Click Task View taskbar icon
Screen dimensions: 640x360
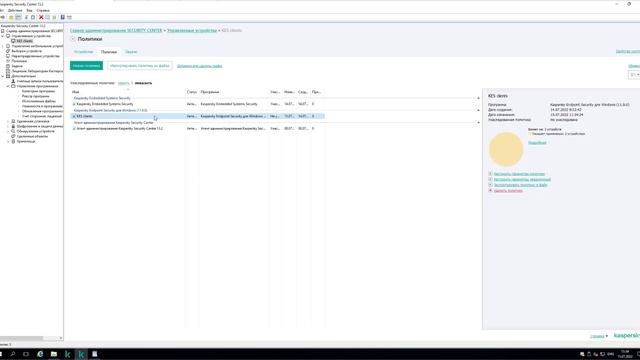point(26,354)
